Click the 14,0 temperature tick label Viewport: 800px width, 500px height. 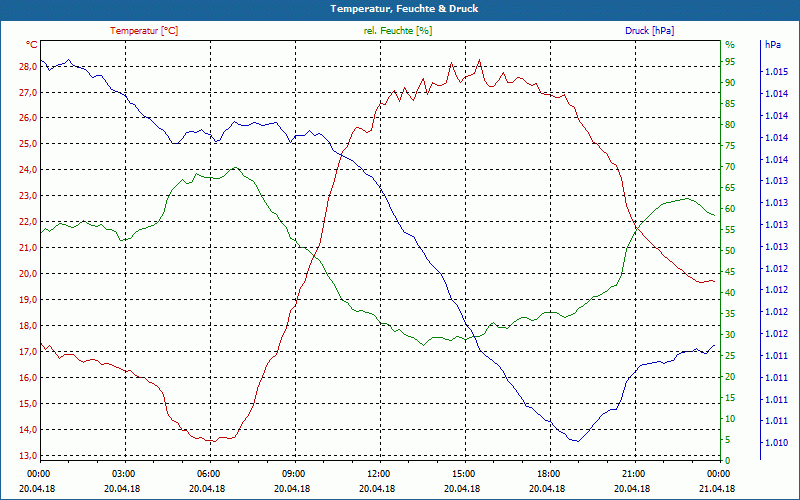(x=26, y=430)
